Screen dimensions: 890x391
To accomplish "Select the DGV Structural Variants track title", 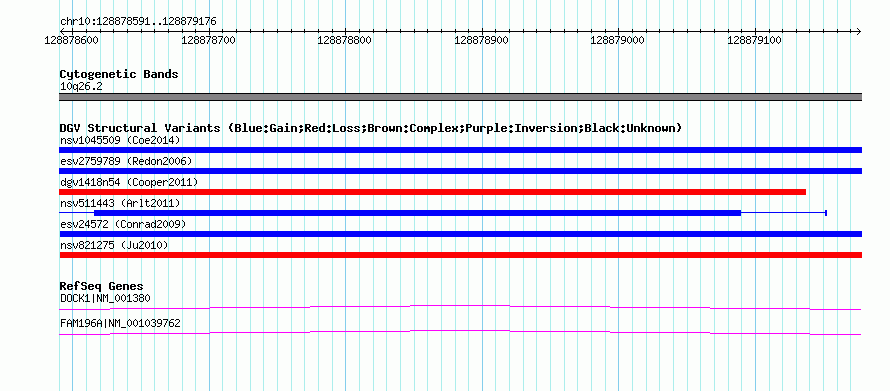I will 371,128.
